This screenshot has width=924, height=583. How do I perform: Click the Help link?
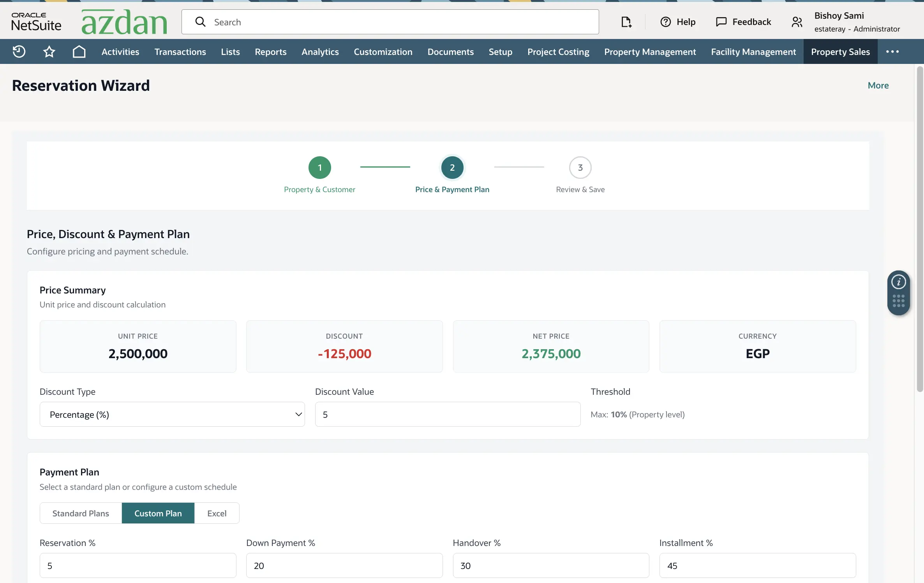[686, 22]
